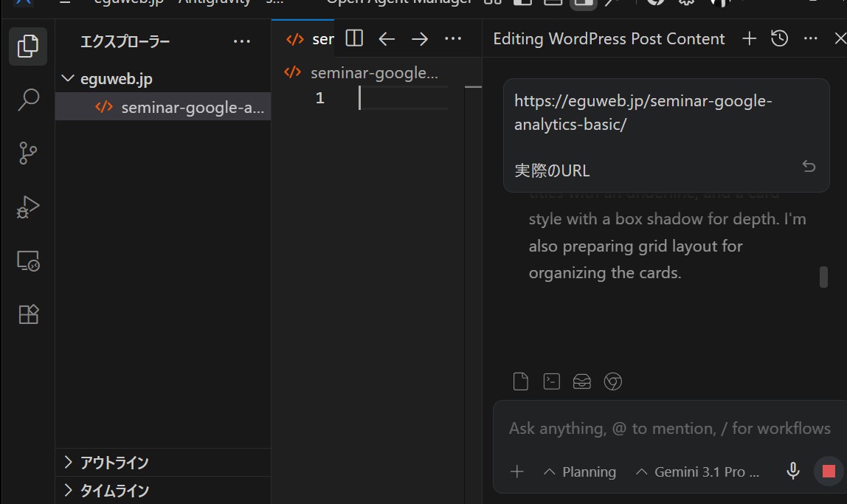Click the Ask anything chat input field
Screen dimensions: 847x504
pyautogui.click(x=664, y=428)
